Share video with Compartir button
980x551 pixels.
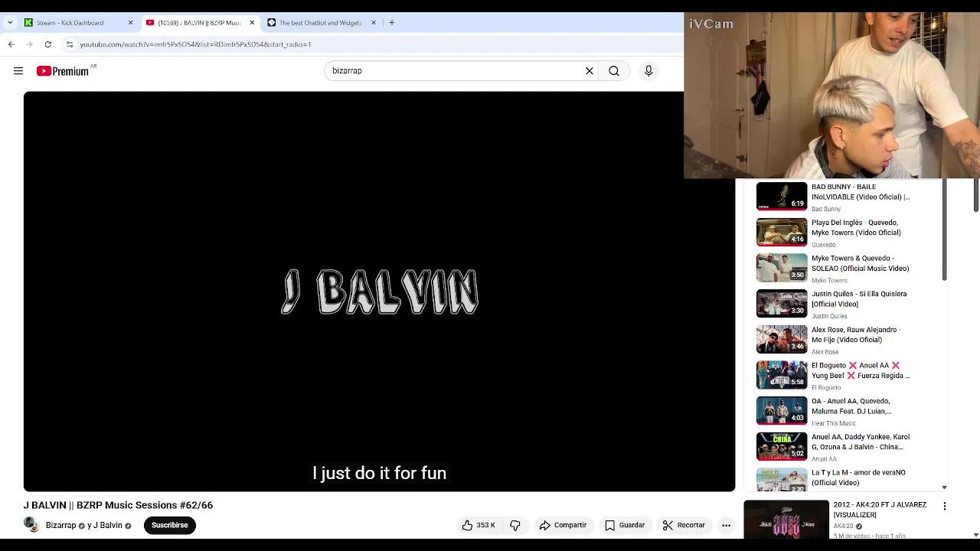[x=563, y=525]
